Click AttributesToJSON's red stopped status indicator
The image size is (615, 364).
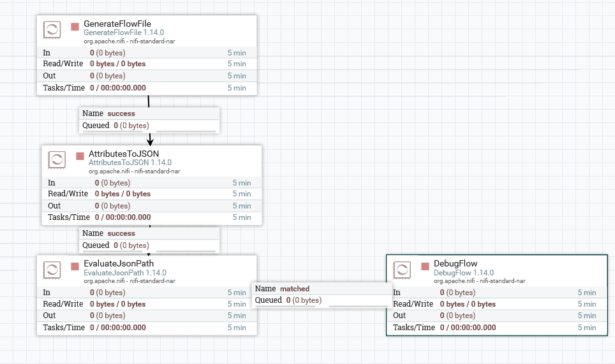[x=80, y=156]
